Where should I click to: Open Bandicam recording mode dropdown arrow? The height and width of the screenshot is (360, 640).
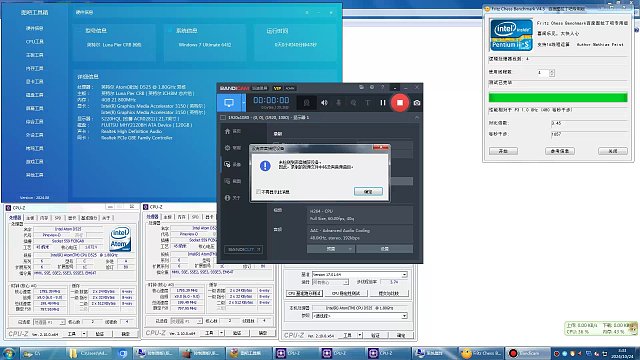point(244,103)
